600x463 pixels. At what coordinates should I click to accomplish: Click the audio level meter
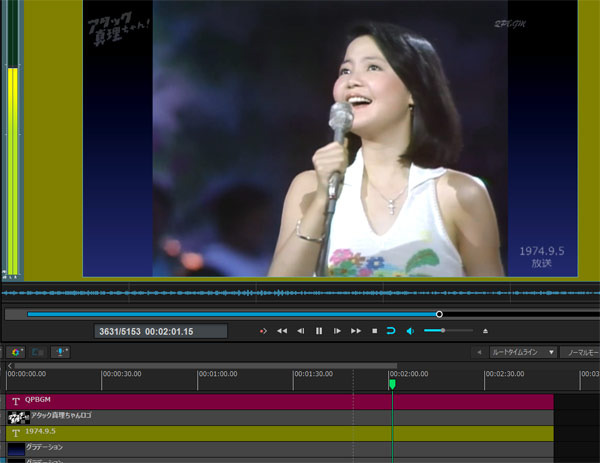point(13,140)
